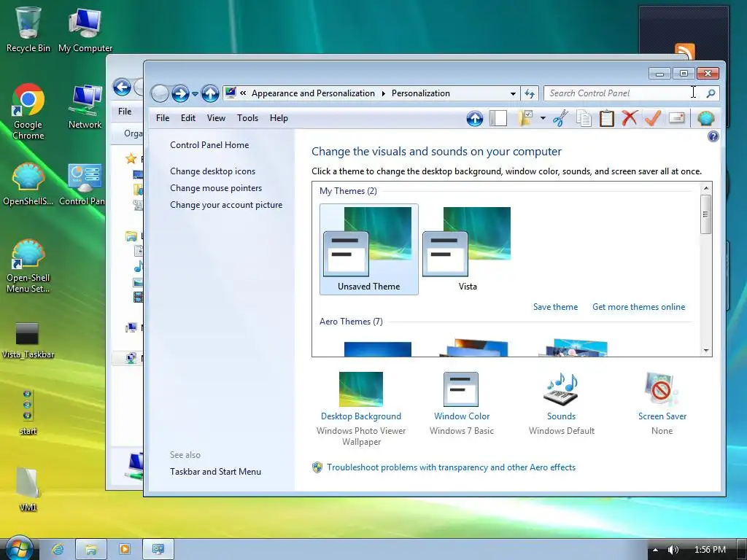
Task: Click the Save theme link
Action: [555, 307]
